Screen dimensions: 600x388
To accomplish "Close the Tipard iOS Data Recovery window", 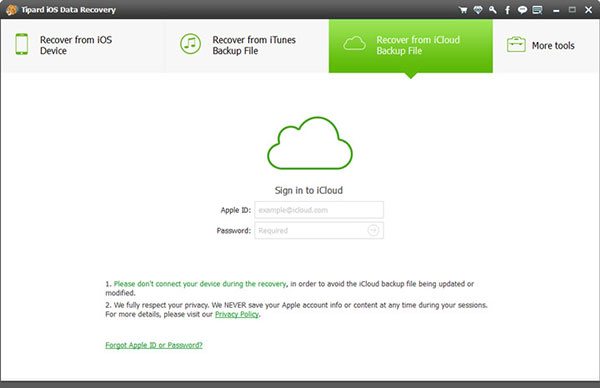I will (x=589, y=10).
